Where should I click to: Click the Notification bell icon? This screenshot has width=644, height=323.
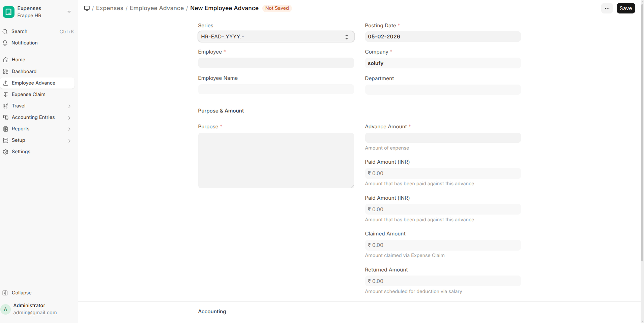5,43
